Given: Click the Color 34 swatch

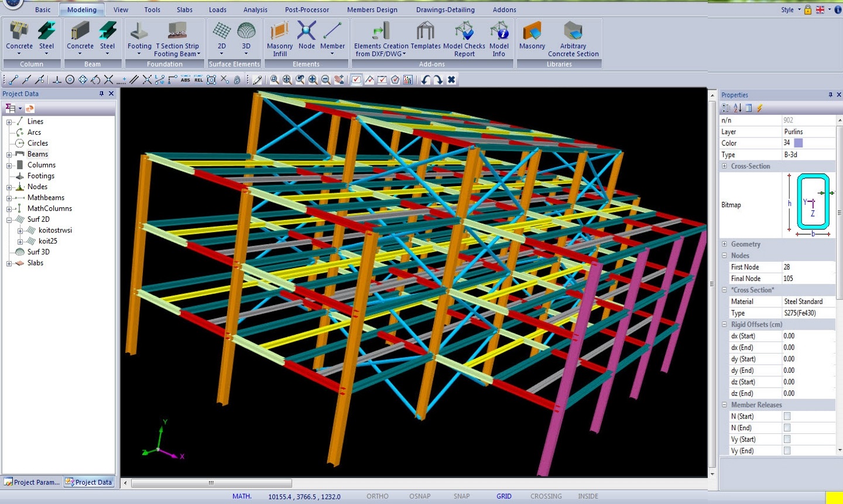Looking at the screenshot, I should [798, 143].
